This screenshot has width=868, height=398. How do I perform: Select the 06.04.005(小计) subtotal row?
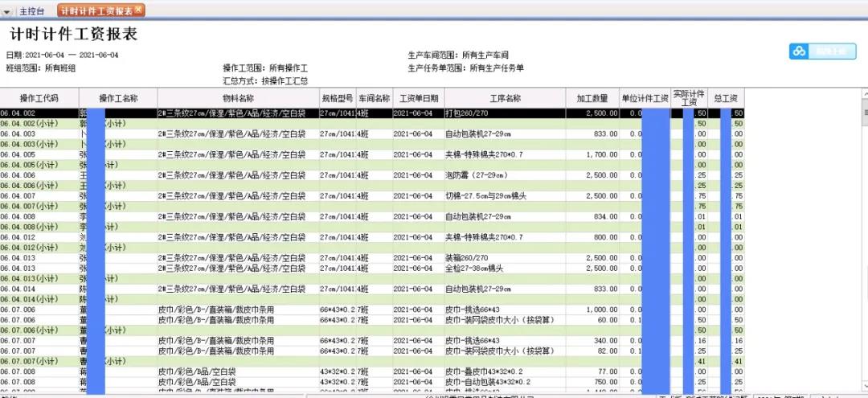point(372,165)
